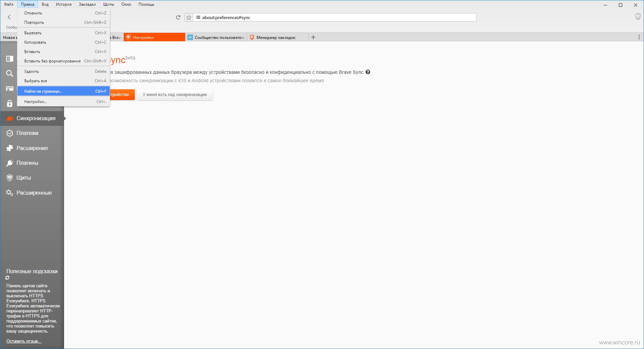
Task: Click the Extensions puzzle icon
Action: pos(10,148)
